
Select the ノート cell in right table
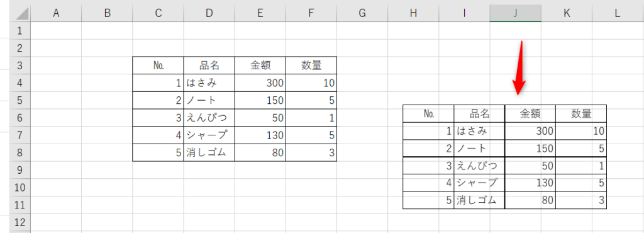point(479,149)
